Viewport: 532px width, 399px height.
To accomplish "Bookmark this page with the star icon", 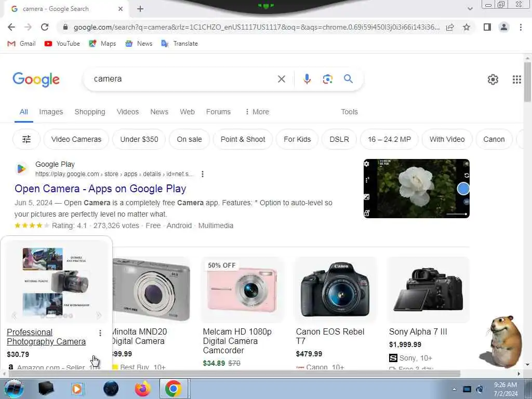I will (x=467, y=27).
